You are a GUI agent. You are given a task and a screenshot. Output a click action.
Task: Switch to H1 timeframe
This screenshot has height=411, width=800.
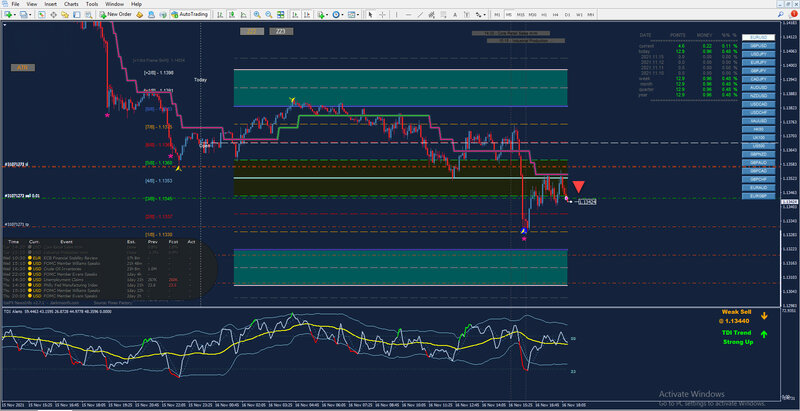click(544, 15)
